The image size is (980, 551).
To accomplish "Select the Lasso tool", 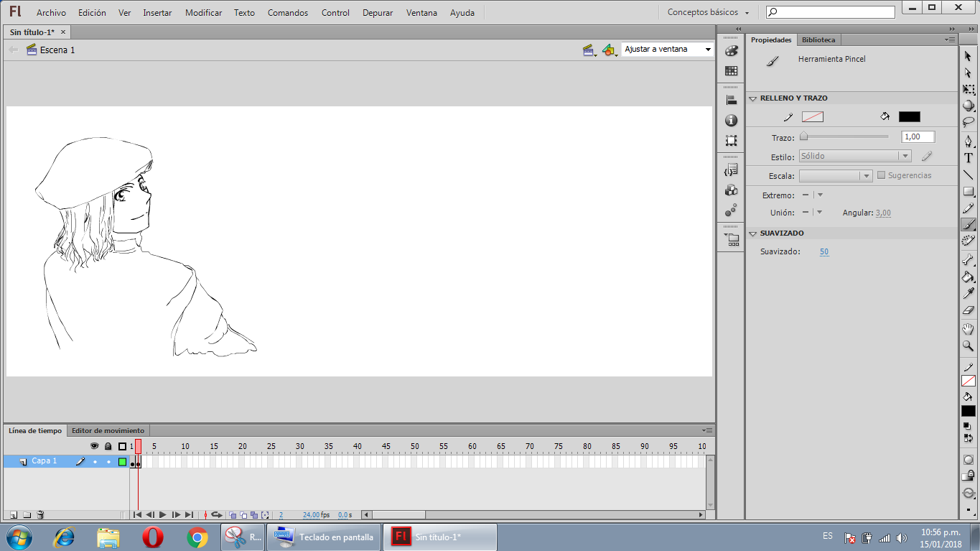I will tap(969, 122).
